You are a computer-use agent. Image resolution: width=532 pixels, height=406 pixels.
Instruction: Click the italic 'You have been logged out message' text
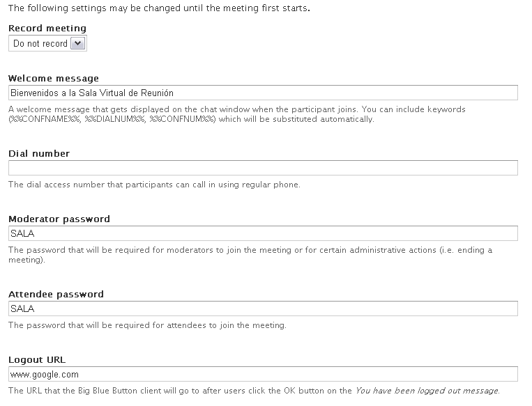427,391
